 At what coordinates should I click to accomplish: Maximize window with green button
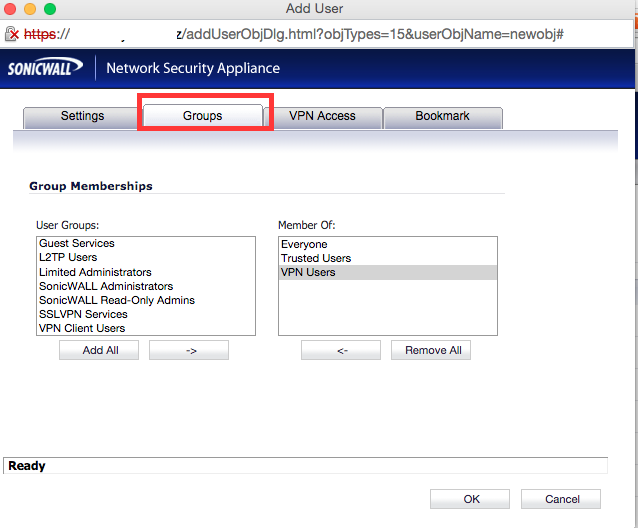[50, 9]
